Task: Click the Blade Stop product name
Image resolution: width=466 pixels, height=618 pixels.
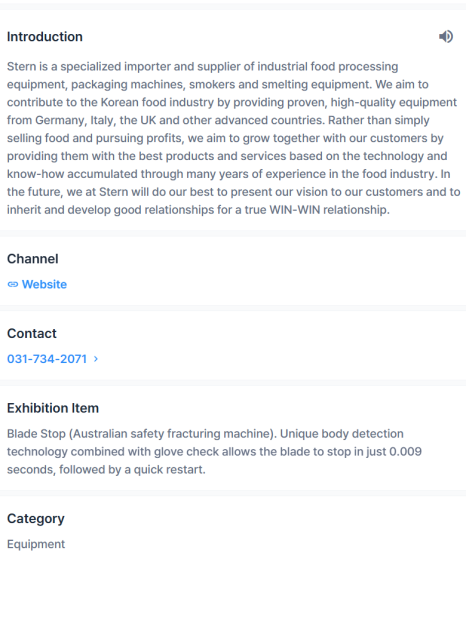Action: (x=36, y=434)
